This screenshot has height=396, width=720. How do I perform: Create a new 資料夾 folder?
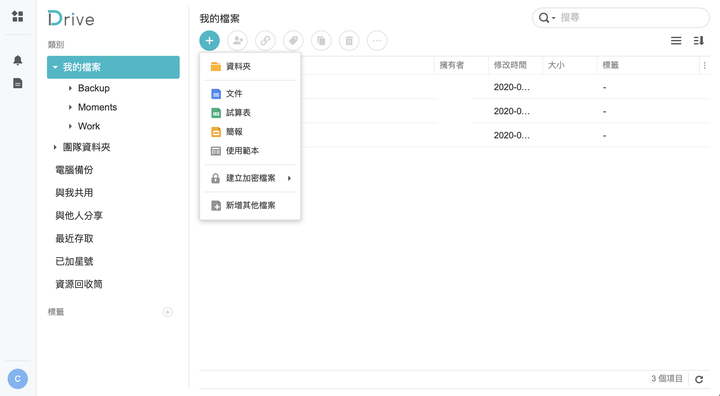pos(250,67)
